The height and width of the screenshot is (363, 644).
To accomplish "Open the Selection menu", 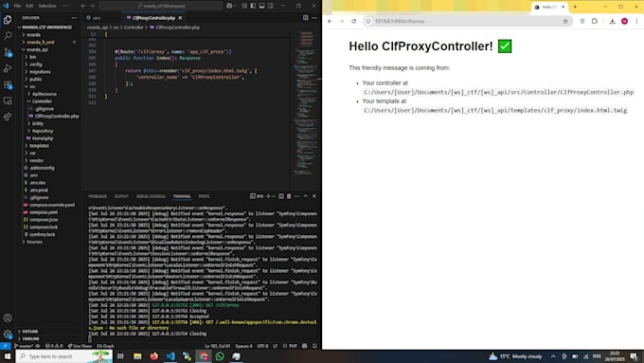I will pos(47,6).
